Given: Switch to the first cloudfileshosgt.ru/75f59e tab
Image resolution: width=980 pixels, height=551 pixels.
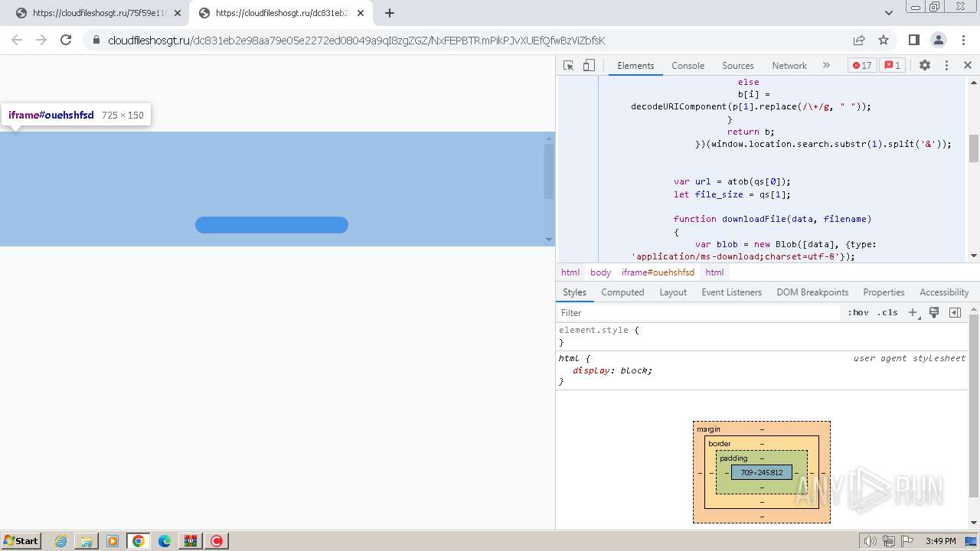Looking at the screenshot, I should [x=100, y=13].
